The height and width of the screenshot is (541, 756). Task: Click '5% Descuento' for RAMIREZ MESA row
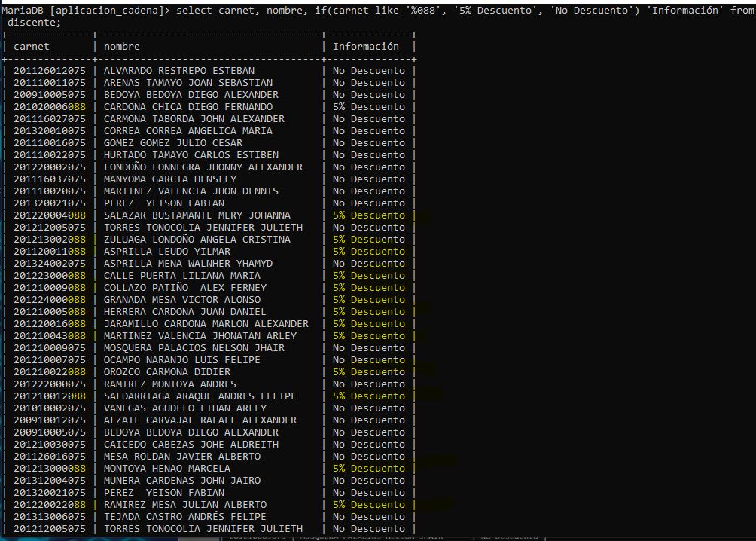tap(368, 505)
